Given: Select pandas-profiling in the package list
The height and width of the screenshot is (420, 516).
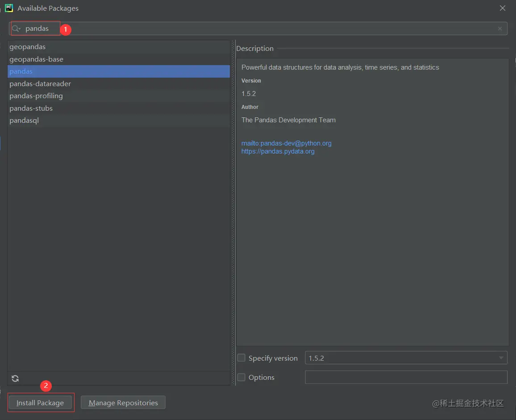Looking at the screenshot, I should [118, 96].
